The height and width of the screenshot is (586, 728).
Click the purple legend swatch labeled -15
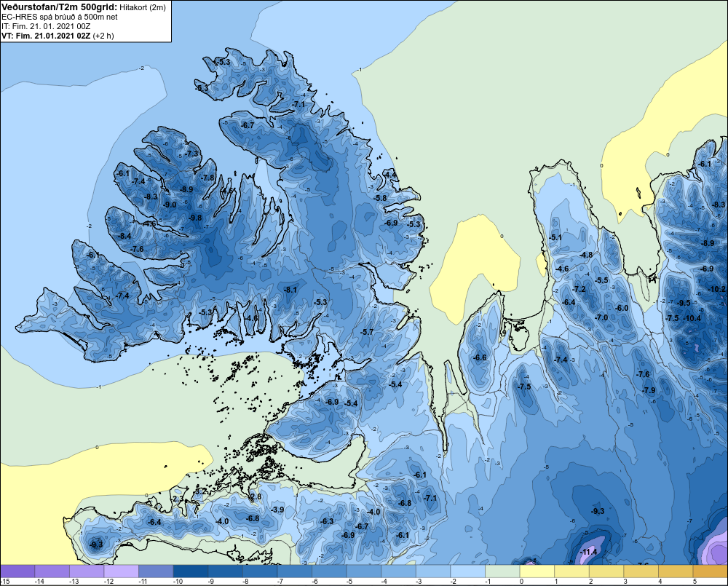[17, 571]
